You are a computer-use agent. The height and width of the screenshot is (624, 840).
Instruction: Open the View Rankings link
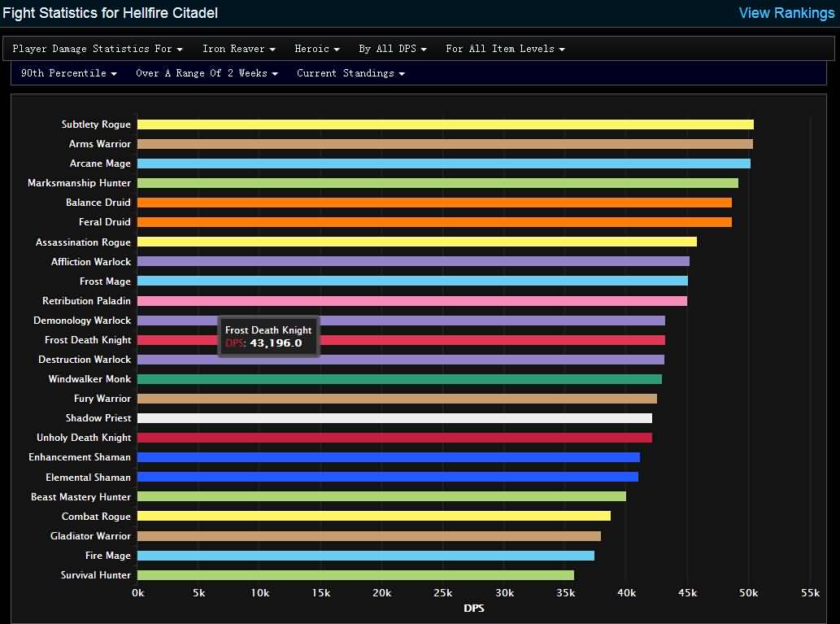pos(786,13)
